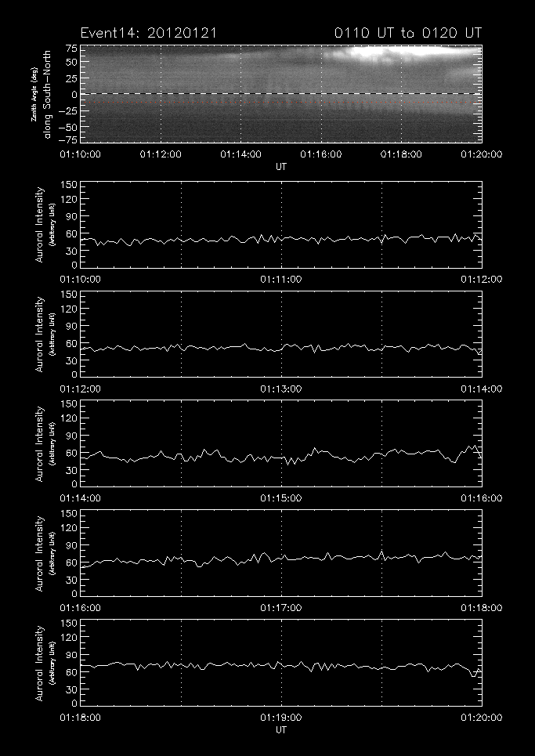The height and width of the screenshot is (756, 535).
Task: Click the "01:10:00" label under the keogram
Action: [81, 154]
